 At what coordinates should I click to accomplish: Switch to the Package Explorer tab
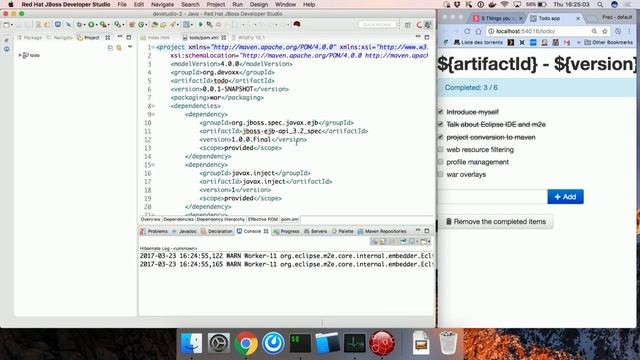coord(29,38)
